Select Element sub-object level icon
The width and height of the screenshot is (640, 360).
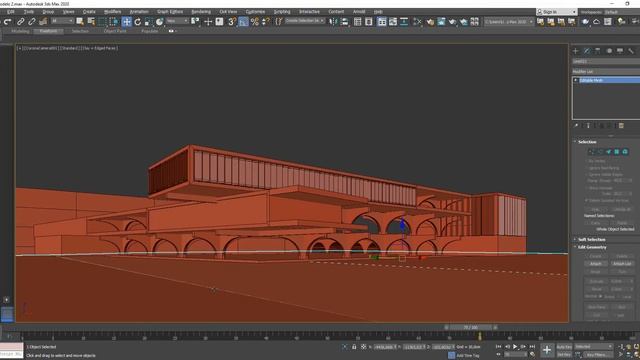pyautogui.click(x=625, y=152)
